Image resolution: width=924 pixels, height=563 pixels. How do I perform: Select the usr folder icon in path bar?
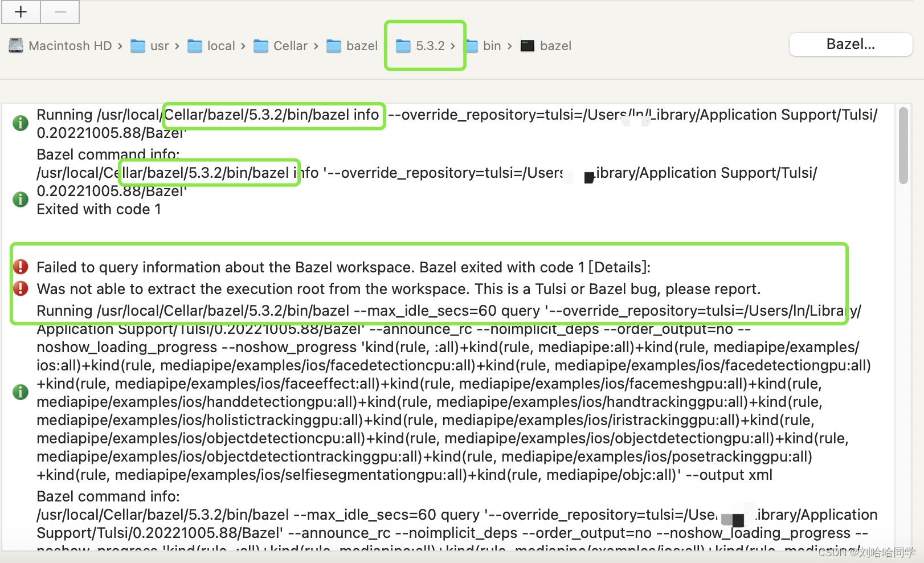[138, 46]
